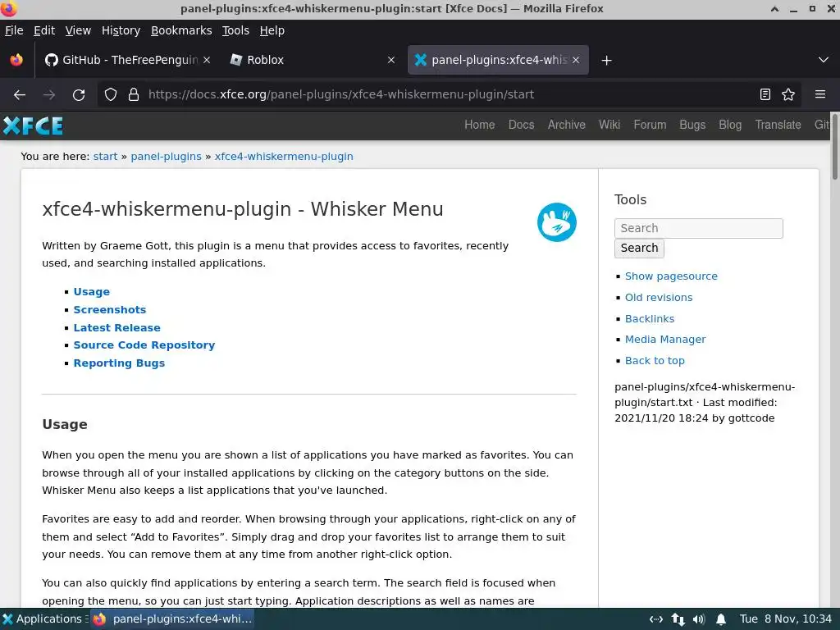Switch to the Roblox tab

point(313,60)
